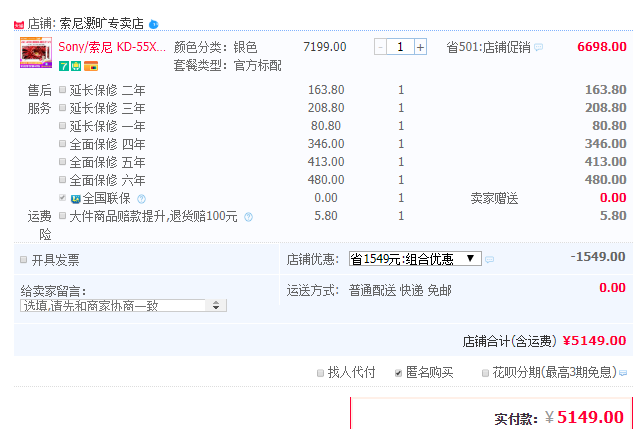Click the 套餐类型: 官方标配 attribute text
Image resolution: width=637 pixels, height=429 pixels.
[228, 65]
